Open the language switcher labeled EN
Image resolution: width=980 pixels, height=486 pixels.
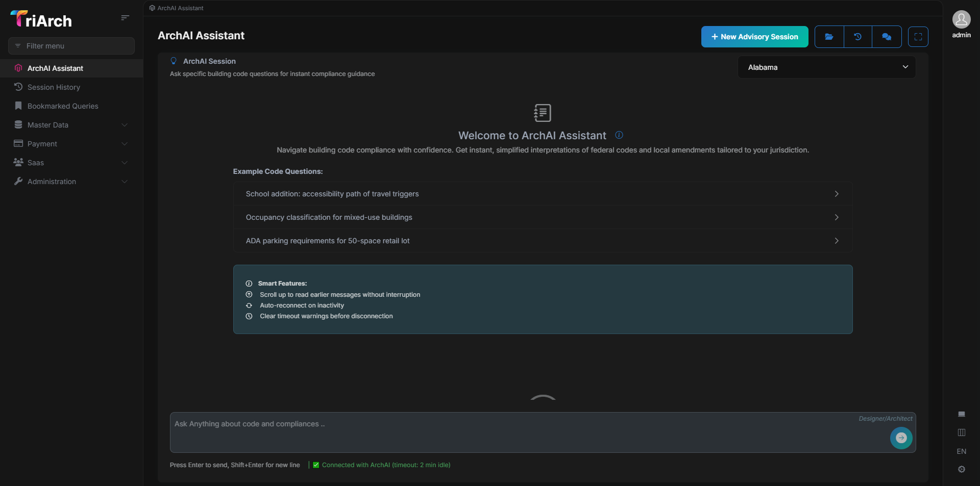[961, 451]
